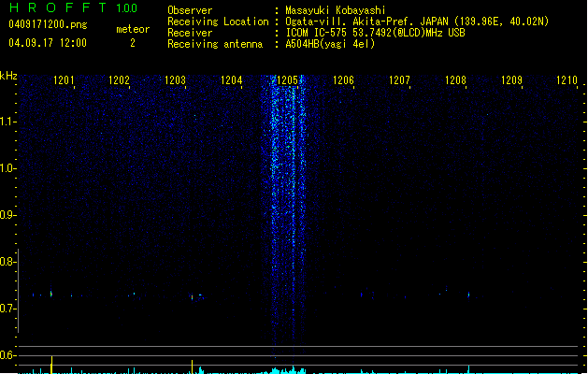Click the 1205 time axis marker
Viewport: 588px width, 374px height.
pyautogui.click(x=287, y=80)
